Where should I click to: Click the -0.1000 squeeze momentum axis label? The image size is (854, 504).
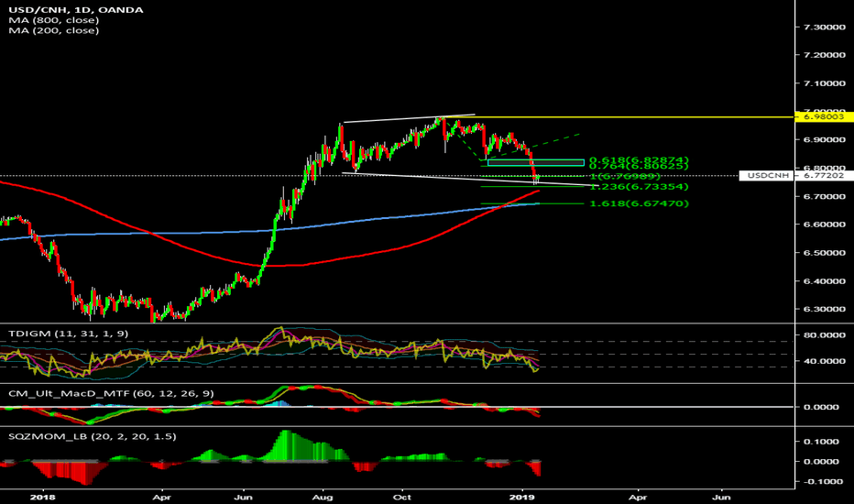tap(818, 482)
